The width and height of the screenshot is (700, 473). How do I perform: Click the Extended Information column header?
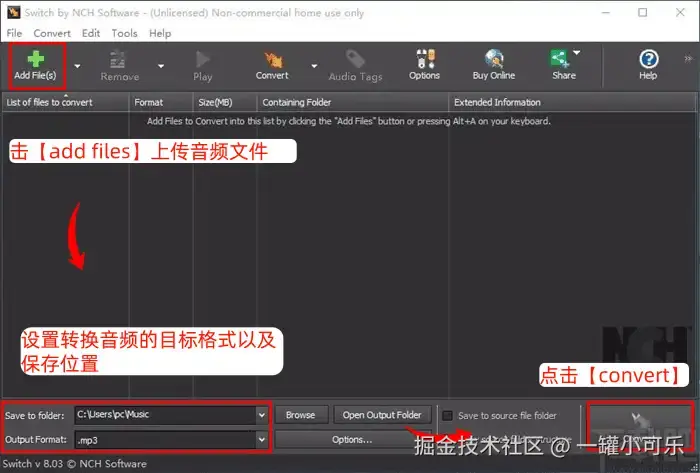pyautogui.click(x=573, y=102)
